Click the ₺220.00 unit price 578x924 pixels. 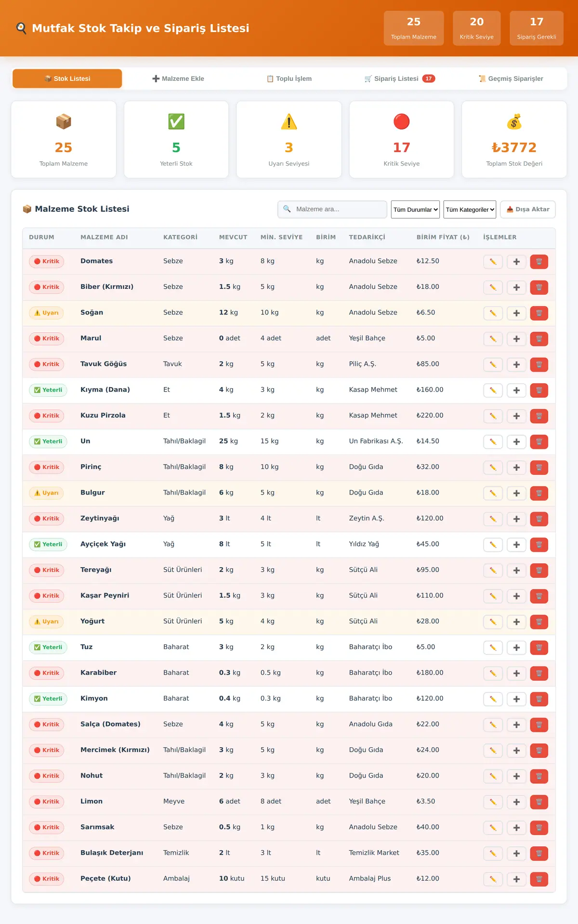click(x=430, y=416)
